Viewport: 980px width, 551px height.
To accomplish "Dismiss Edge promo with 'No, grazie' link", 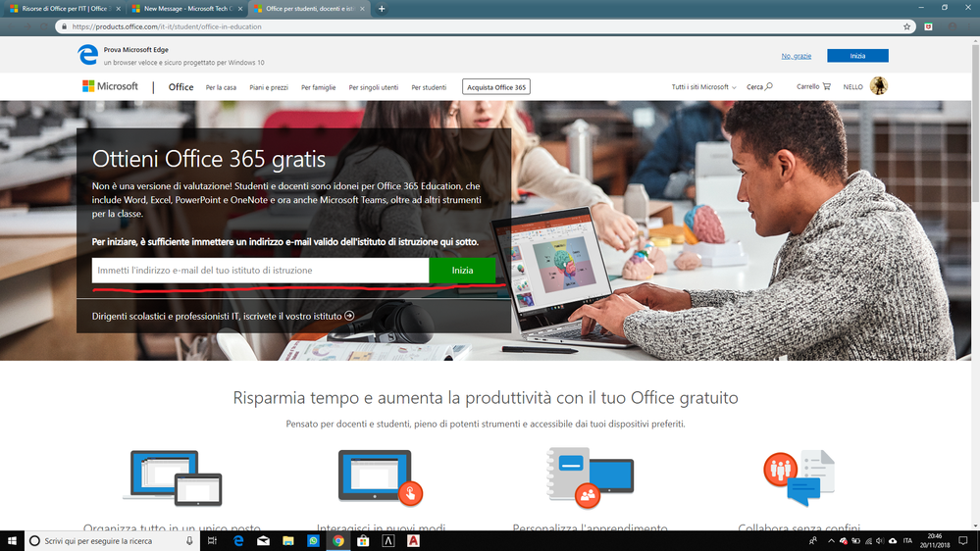I will 797,56.
